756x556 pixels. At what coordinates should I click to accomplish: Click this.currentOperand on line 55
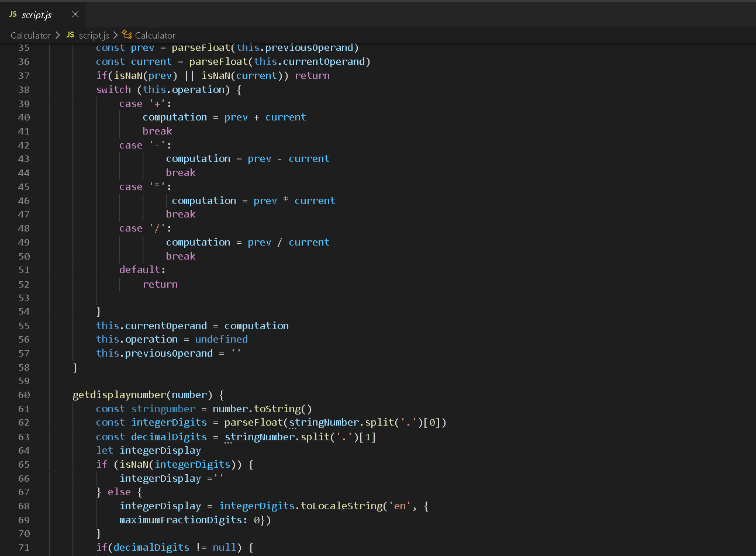[x=151, y=326]
